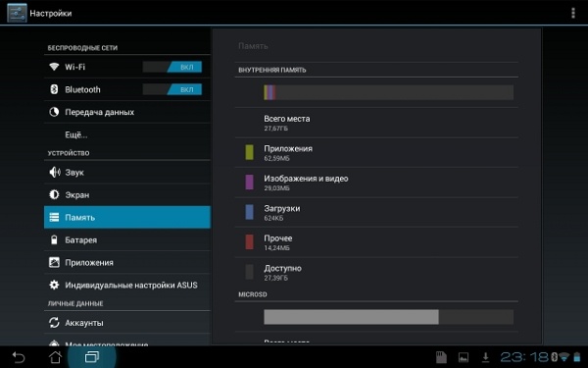Tap the blue Загрузки color swatch
The height and width of the screenshot is (368, 588).
(x=249, y=212)
